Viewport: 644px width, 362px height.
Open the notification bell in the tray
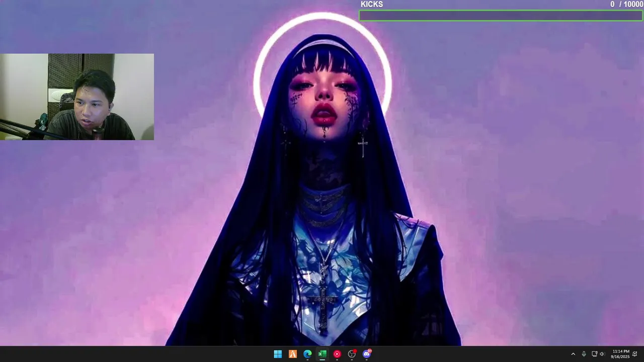tap(635, 354)
